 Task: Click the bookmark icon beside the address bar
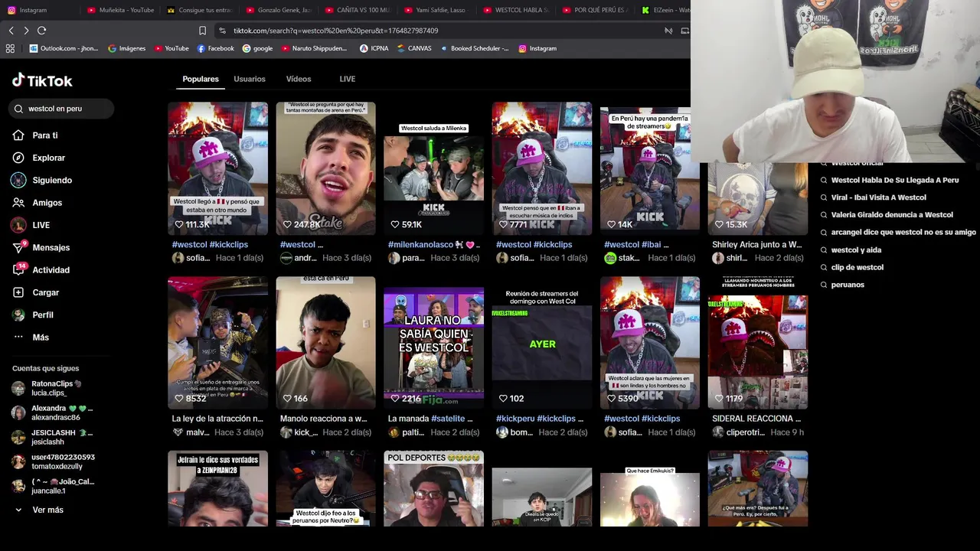pyautogui.click(x=202, y=31)
